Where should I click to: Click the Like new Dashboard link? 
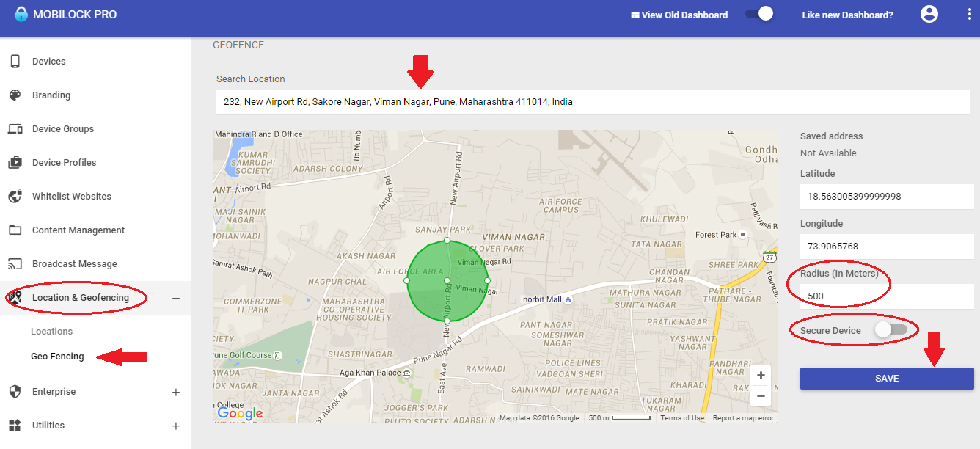pyautogui.click(x=848, y=15)
